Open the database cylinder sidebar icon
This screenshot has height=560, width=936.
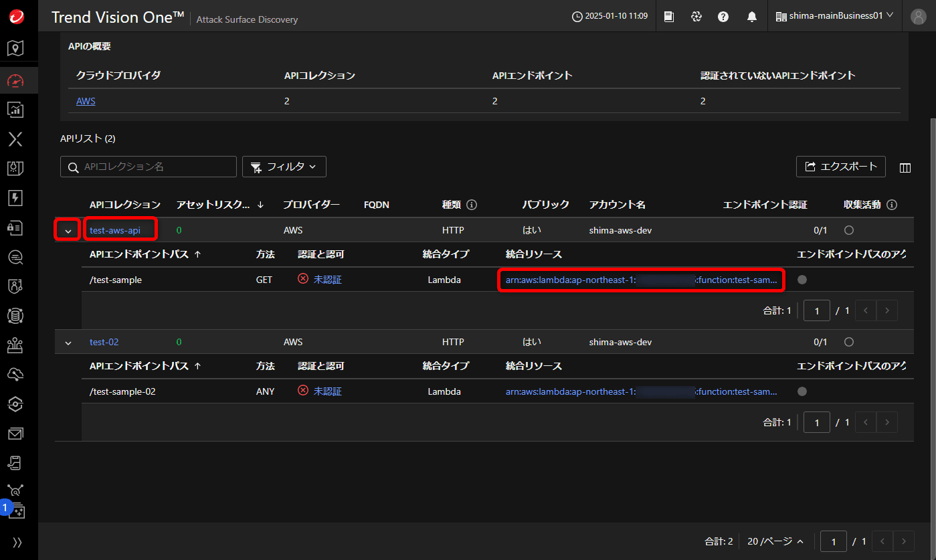(x=15, y=316)
